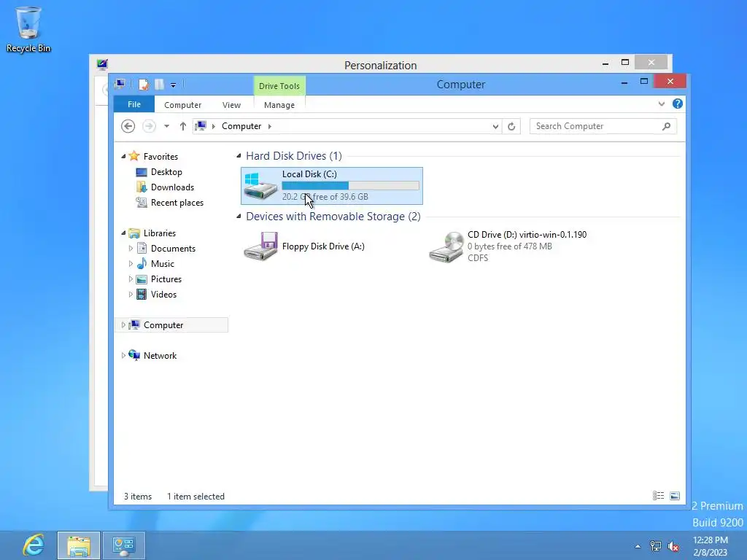Expand the Pictures library node

pos(131,279)
